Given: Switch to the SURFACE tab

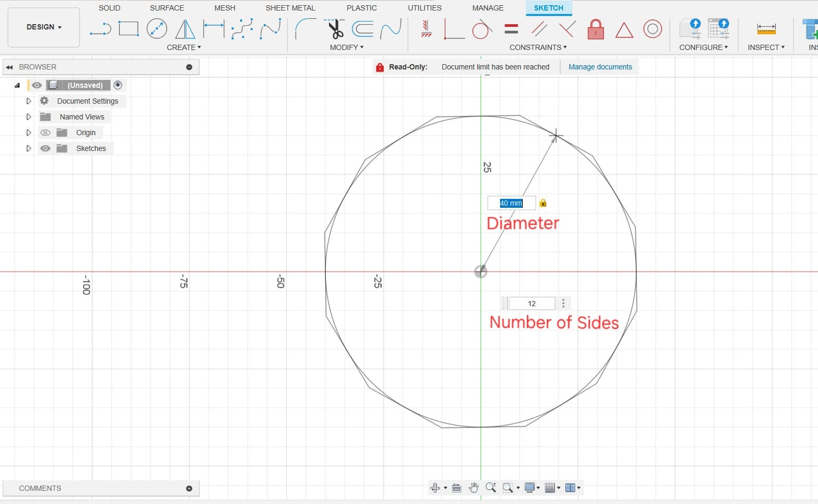Looking at the screenshot, I should pos(167,8).
